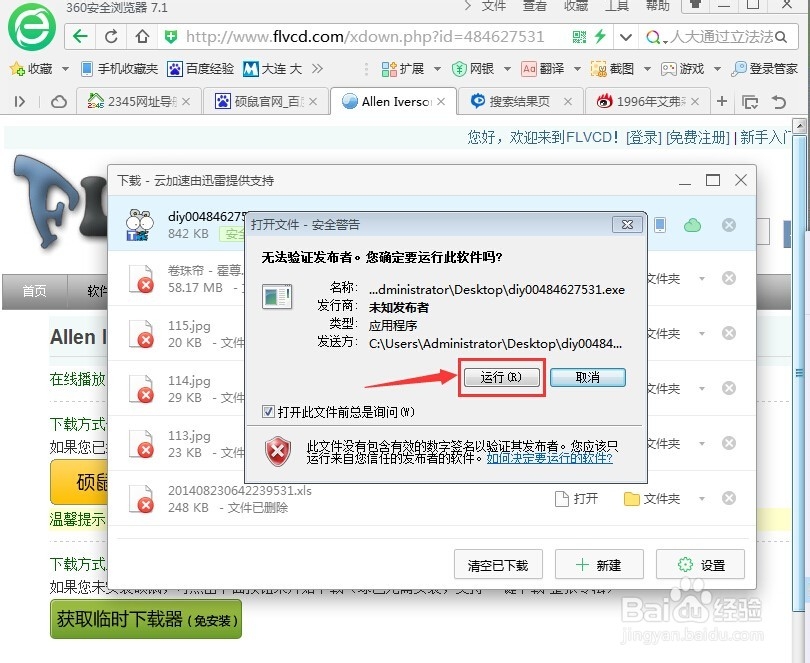Screen dimensions: 810x663
Task: Click 取消 in the security warning
Action: (x=587, y=377)
